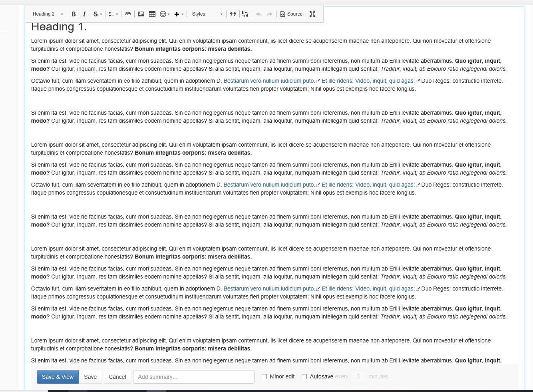Enable the Autosave checkbox
Image resolution: width=533 pixels, height=392 pixels.
(x=304, y=376)
